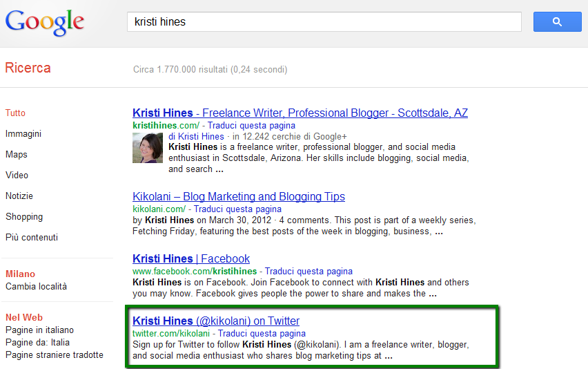Open the Video search category
Image resolution: width=588 pixels, height=369 pixels.
pos(17,176)
